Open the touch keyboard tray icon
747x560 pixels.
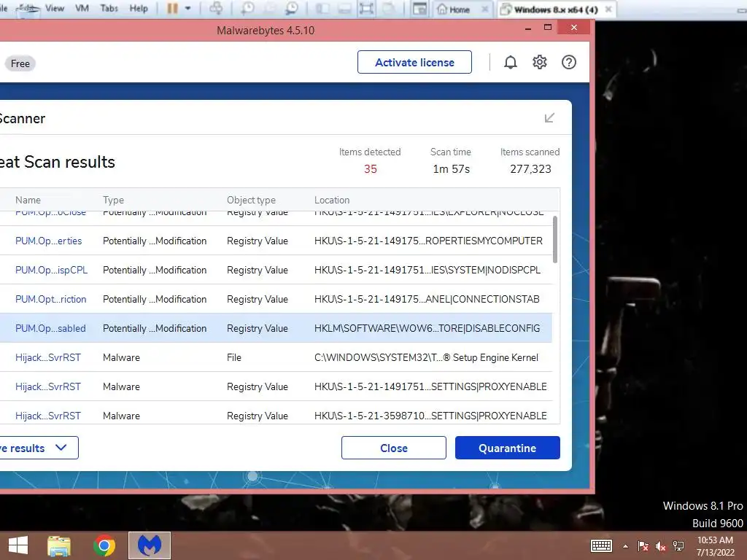601,545
